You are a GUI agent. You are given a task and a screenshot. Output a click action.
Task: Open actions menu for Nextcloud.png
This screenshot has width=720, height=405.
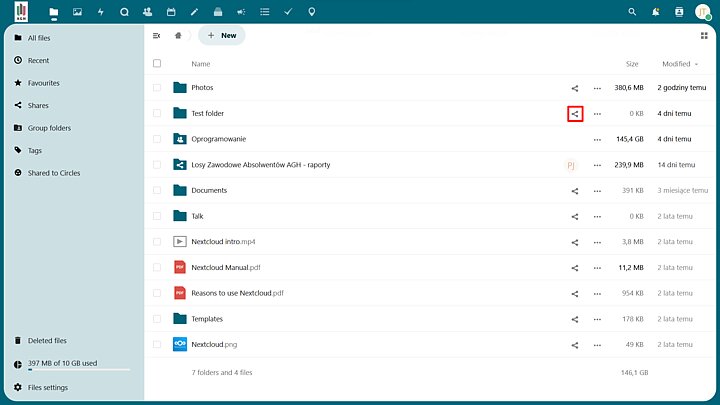click(x=597, y=345)
